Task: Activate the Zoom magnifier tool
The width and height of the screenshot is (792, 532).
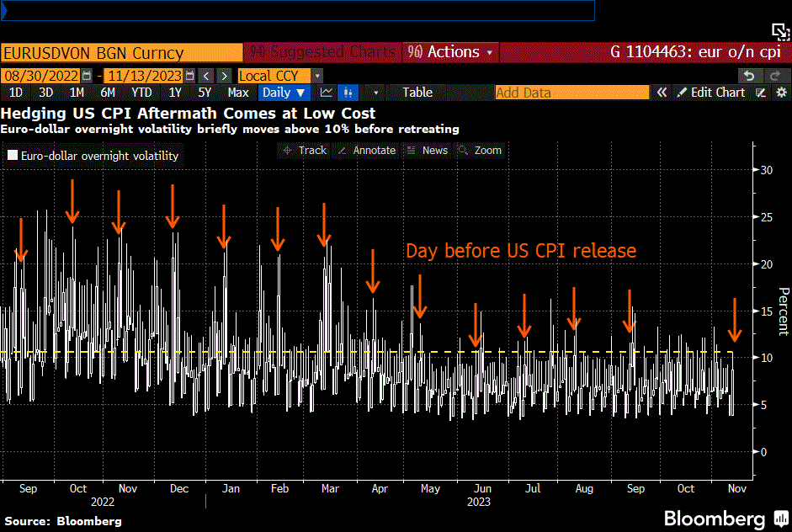Action: pyautogui.click(x=480, y=151)
